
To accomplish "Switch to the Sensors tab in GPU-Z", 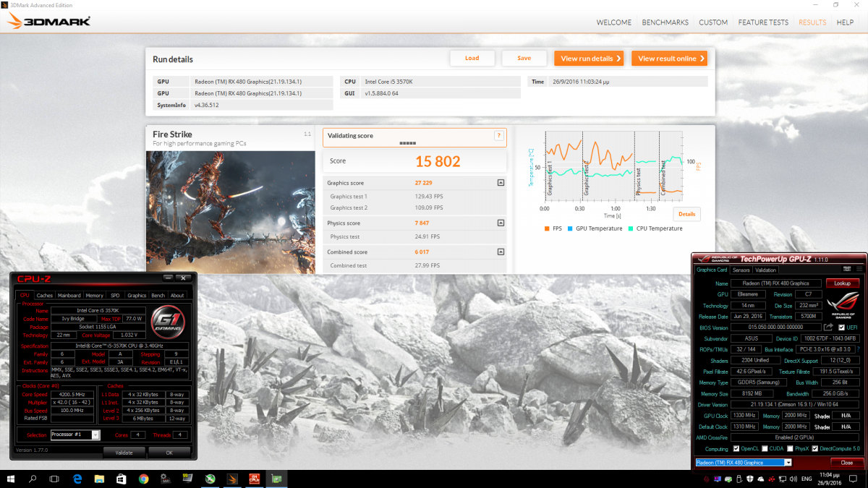I will click(741, 270).
